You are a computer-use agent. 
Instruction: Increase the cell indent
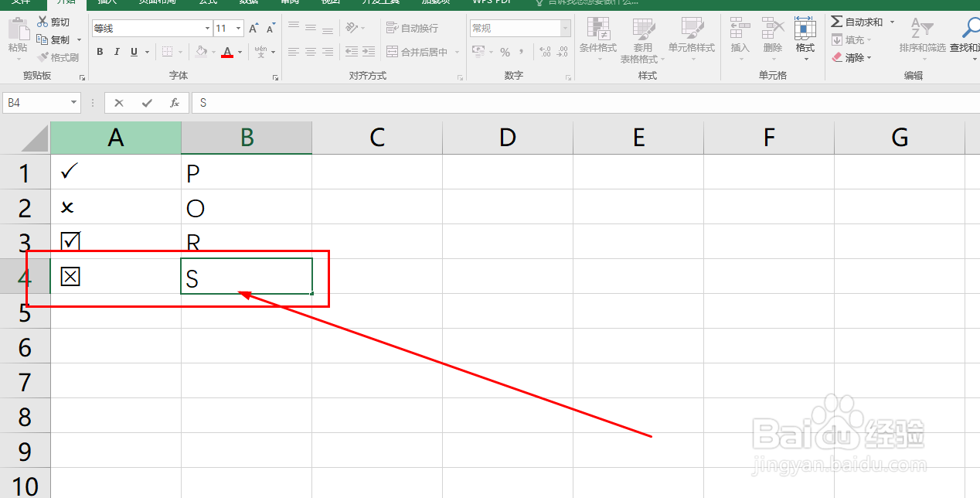click(x=369, y=52)
